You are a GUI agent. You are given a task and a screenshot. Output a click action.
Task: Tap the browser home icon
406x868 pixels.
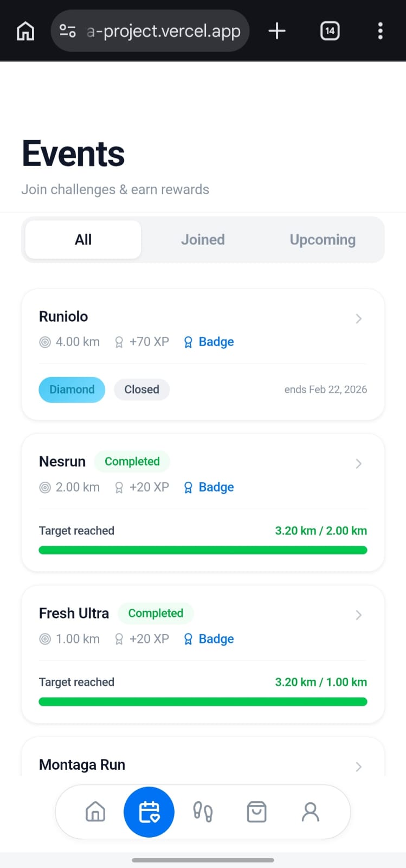pos(25,31)
